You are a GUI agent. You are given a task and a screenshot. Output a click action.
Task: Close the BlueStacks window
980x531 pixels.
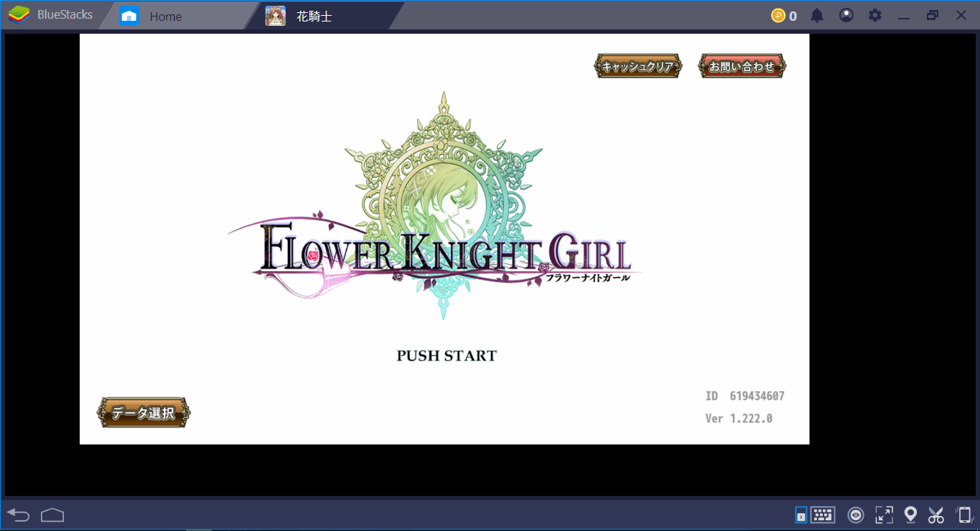[961, 15]
